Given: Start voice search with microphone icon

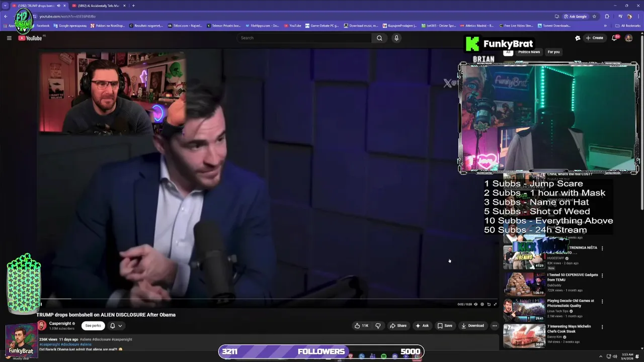Looking at the screenshot, I should point(396,38).
